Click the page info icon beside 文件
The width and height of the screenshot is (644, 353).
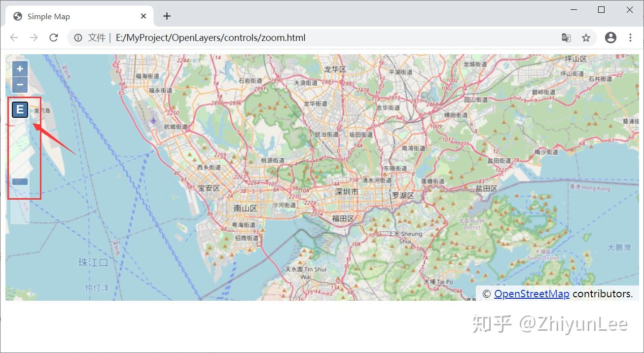78,37
